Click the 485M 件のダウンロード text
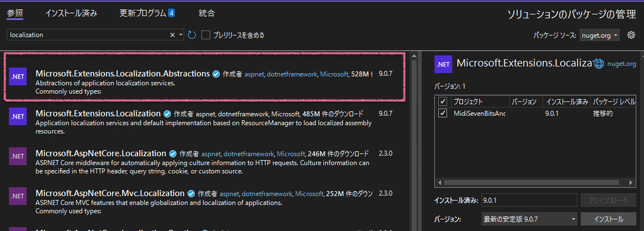The image size is (644, 231). pos(333,114)
